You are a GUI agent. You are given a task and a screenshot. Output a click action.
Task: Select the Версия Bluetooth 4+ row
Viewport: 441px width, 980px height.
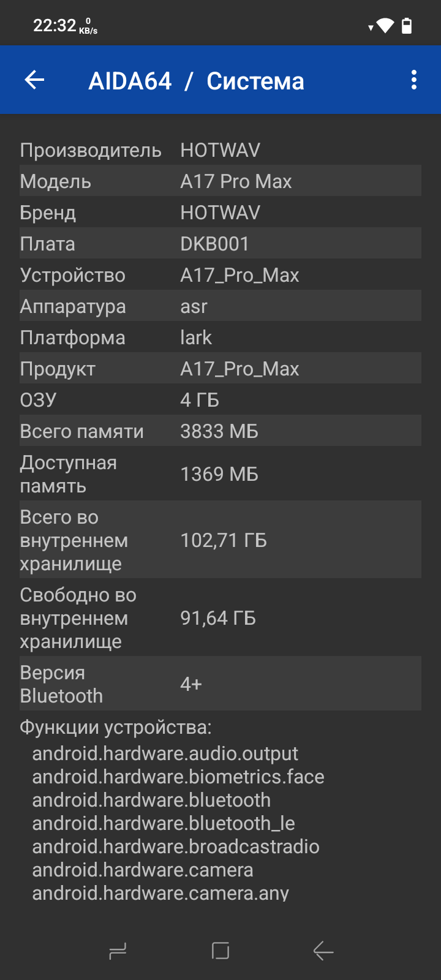[x=221, y=684]
